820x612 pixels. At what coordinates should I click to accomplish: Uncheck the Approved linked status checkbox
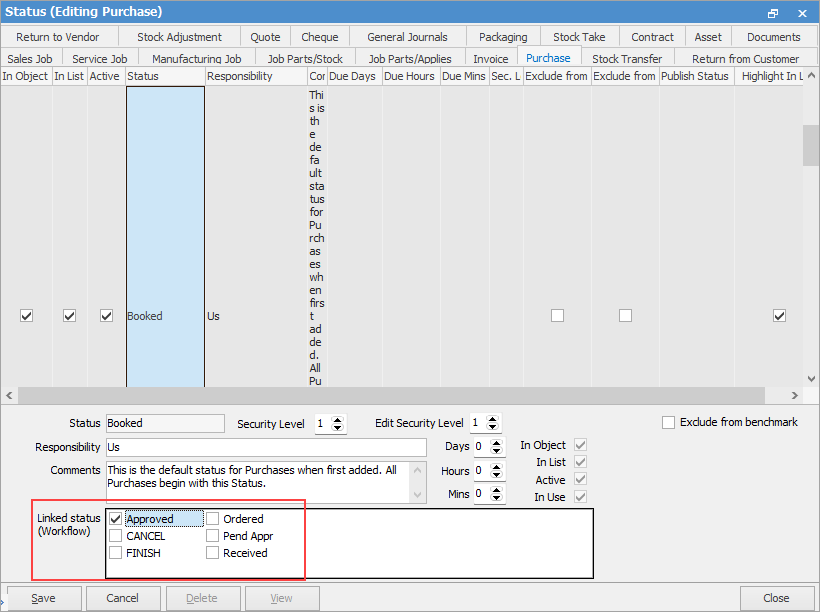(x=116, y=519)
